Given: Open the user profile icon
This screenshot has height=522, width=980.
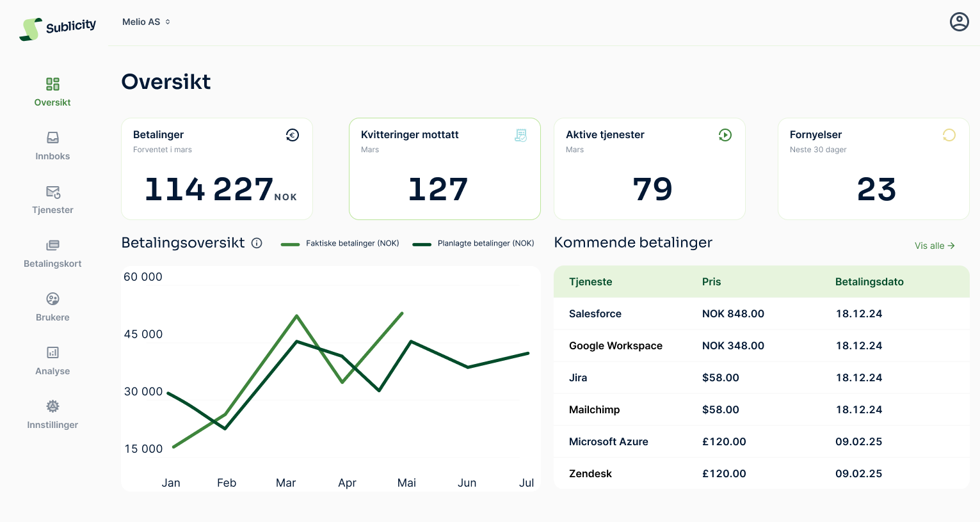Looking at the screenshot, I should click(959, 22).
